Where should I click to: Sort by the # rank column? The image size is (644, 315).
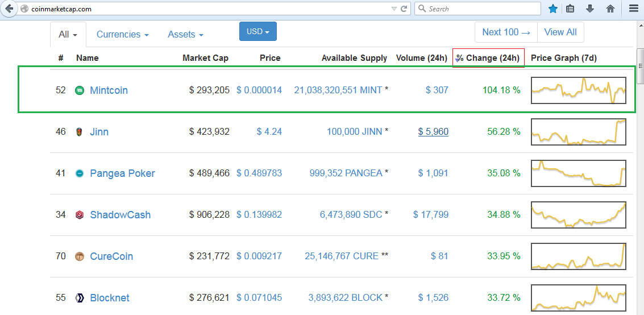pos(61,58)
